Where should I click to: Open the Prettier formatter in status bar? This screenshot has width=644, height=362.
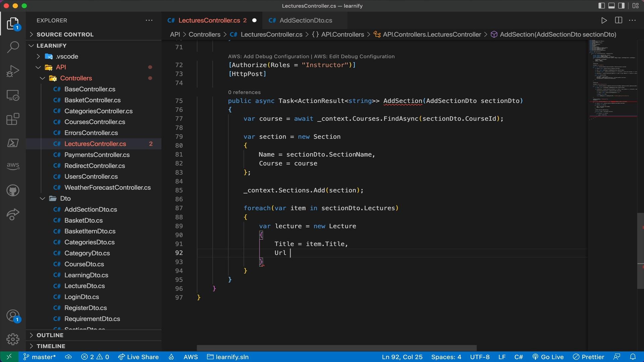592,357
